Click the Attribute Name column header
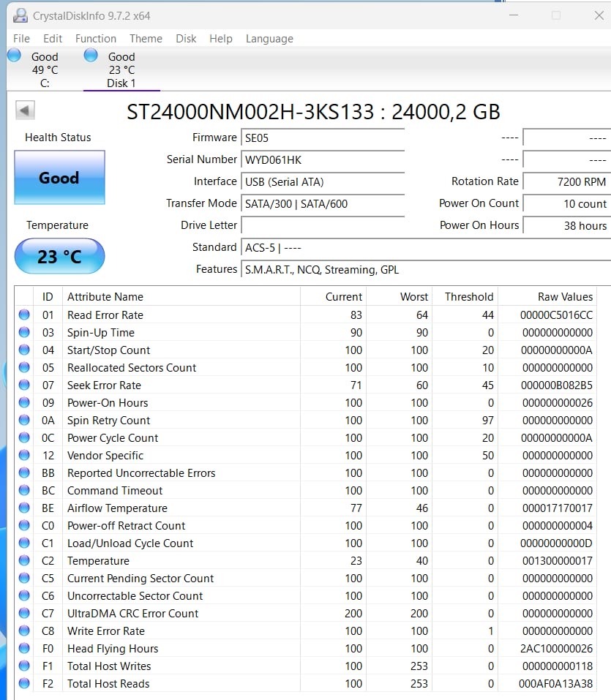 (181, 297)
